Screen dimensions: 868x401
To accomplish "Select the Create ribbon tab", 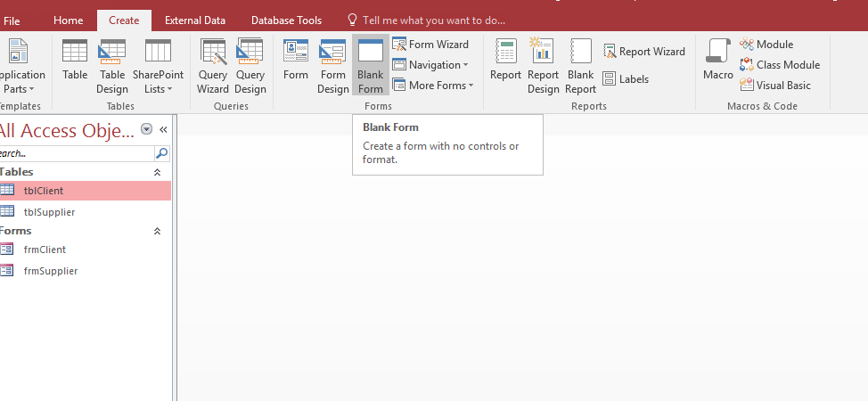I will pos(124,20).
